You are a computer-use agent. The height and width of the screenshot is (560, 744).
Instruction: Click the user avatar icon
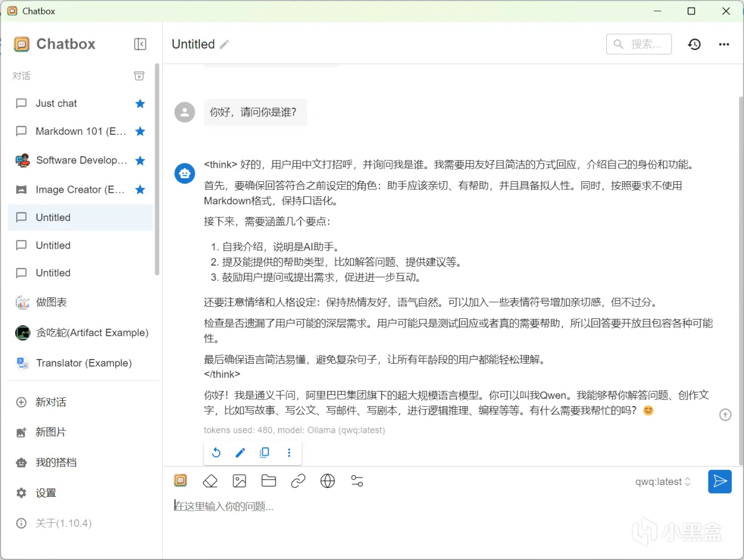point(185,112)
